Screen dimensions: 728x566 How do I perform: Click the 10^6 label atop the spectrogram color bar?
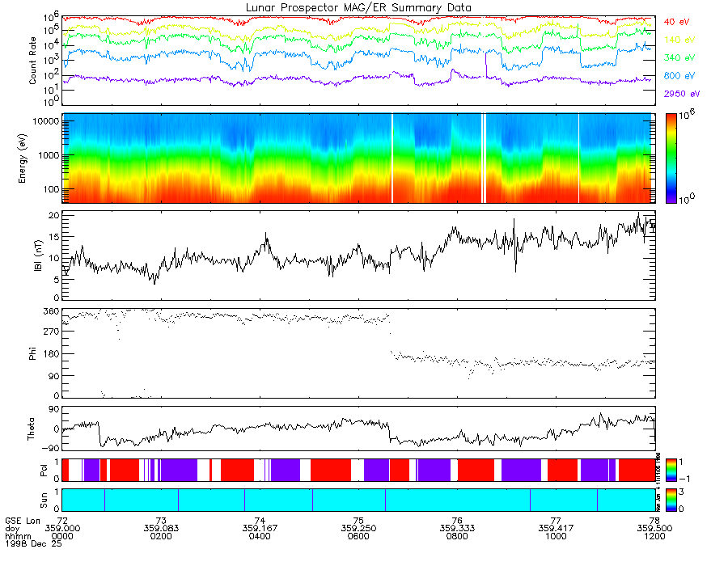click(x=687, y=115)
